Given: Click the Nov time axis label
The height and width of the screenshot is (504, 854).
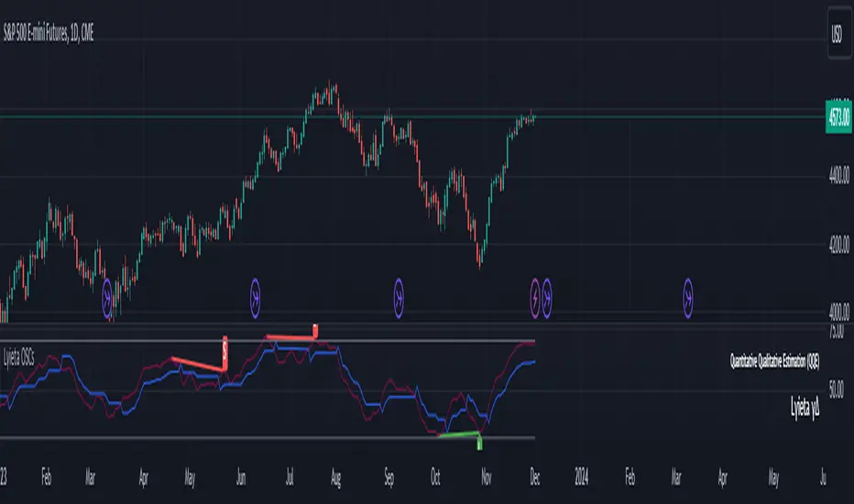Looking at the screenshot, I should coord(487,477).
